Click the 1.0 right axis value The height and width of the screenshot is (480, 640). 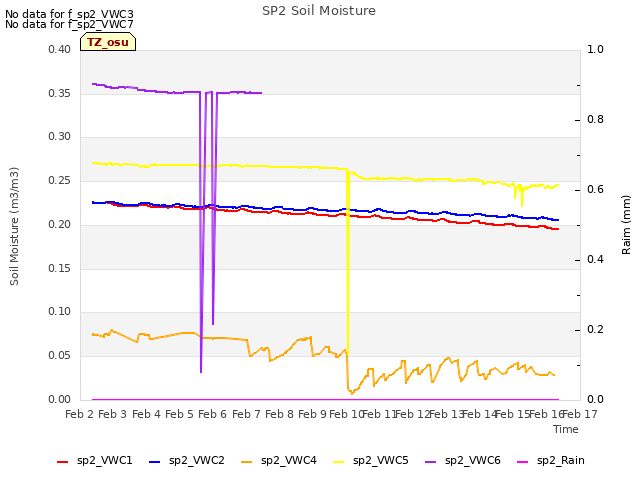point(595,49)
